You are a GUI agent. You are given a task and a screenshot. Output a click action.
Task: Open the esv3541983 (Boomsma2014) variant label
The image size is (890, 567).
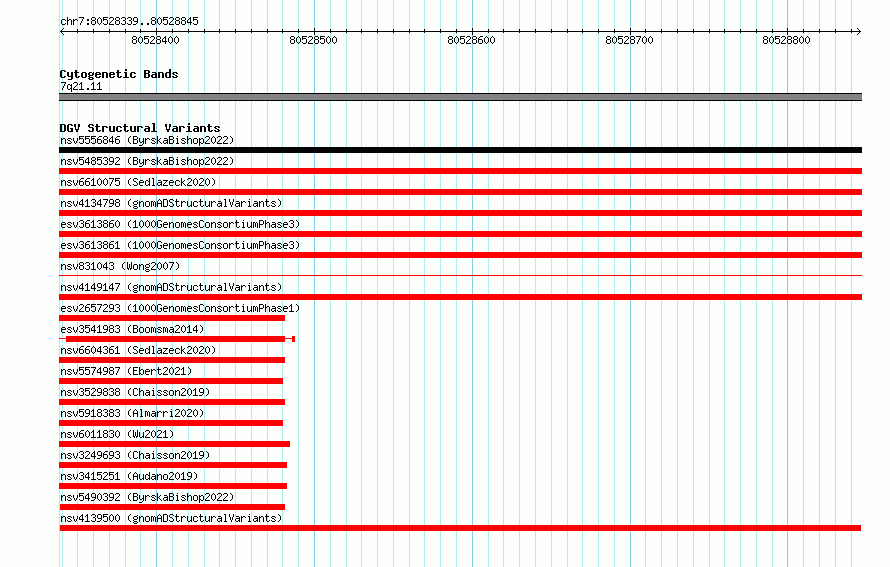[132, 329]
